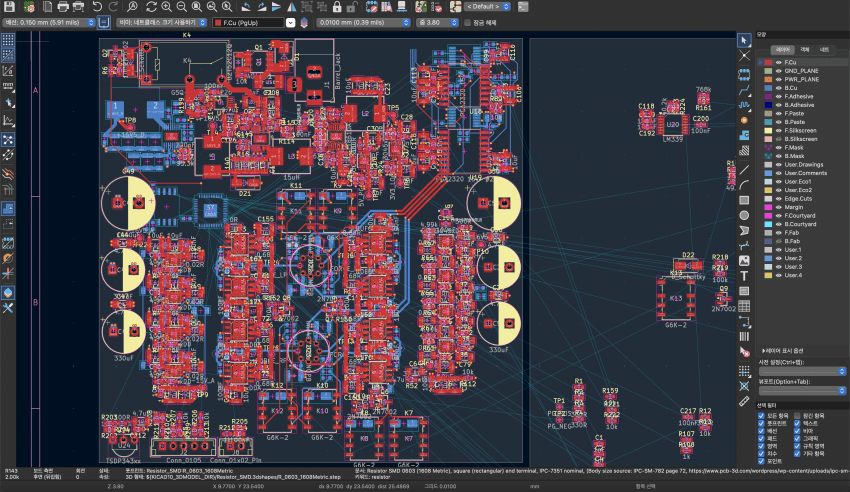Click the Lock padlock icon
This screenshot has height=492, width=850.
tap(337, 7)
